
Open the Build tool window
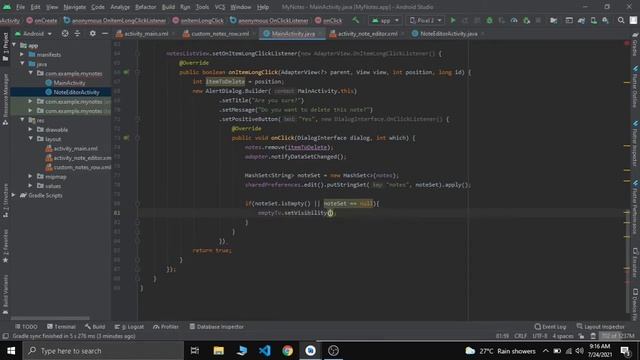coord(95,327)
